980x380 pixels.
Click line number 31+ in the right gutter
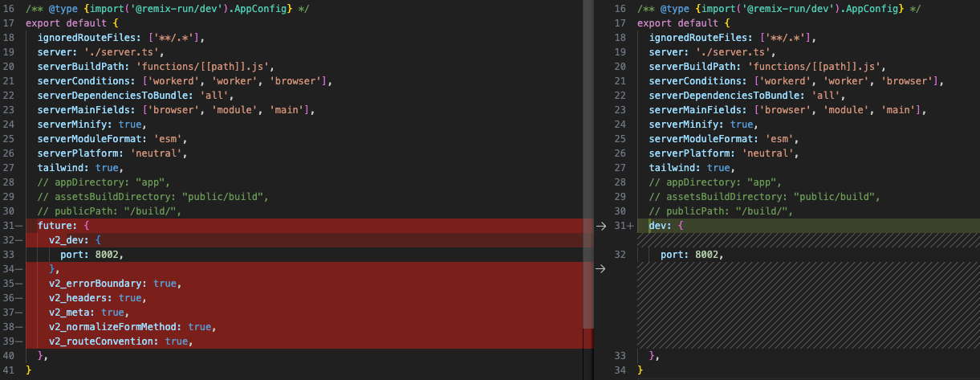tap(624, 226)
